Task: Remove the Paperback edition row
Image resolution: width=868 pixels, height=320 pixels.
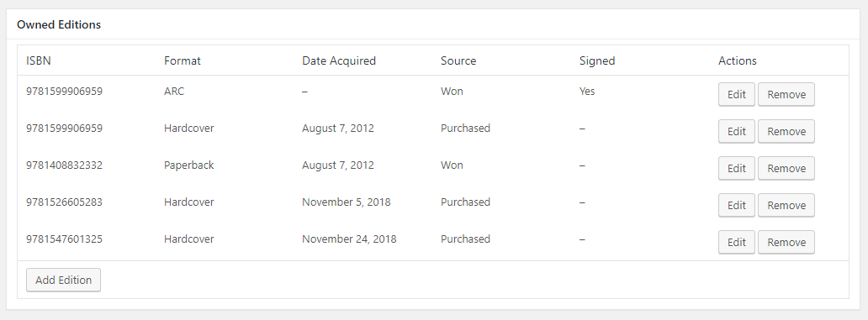Action: (786, 169)
